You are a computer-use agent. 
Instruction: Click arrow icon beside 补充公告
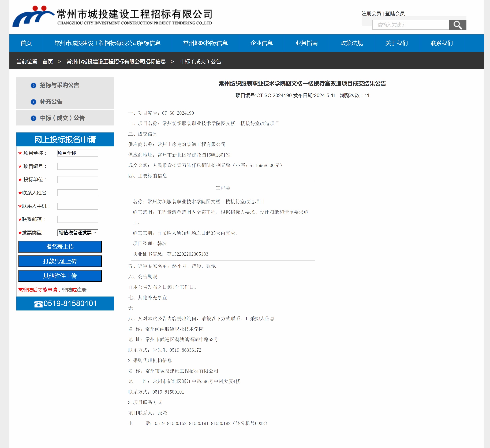(x=33, y=102)
